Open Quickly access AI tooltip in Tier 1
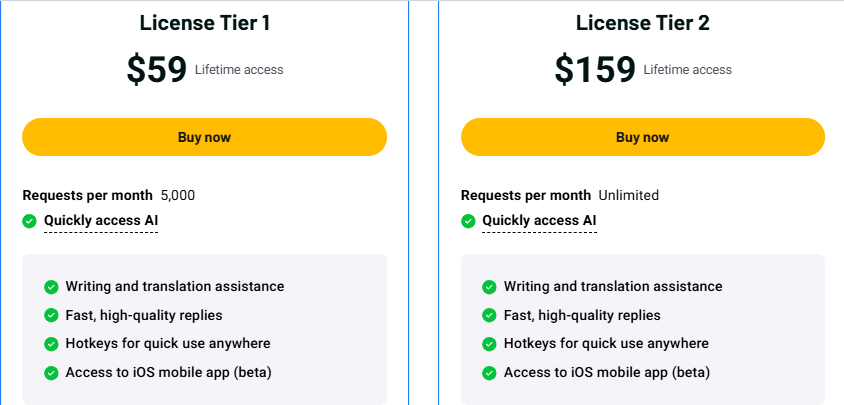 (x=101, y=221)
